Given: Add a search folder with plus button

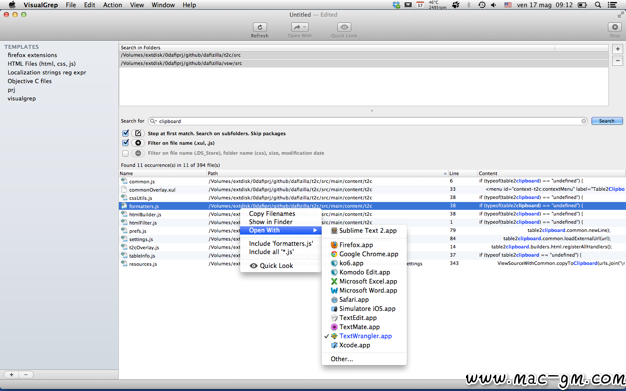Looking at the screenshot, I should 618,49.
